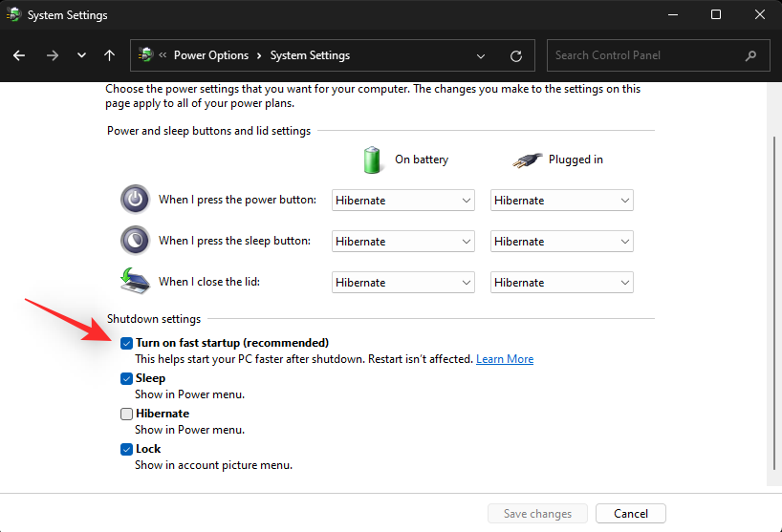Go up one level with Up arrow
Screen dimensions: 782x532
click(110, 55)
